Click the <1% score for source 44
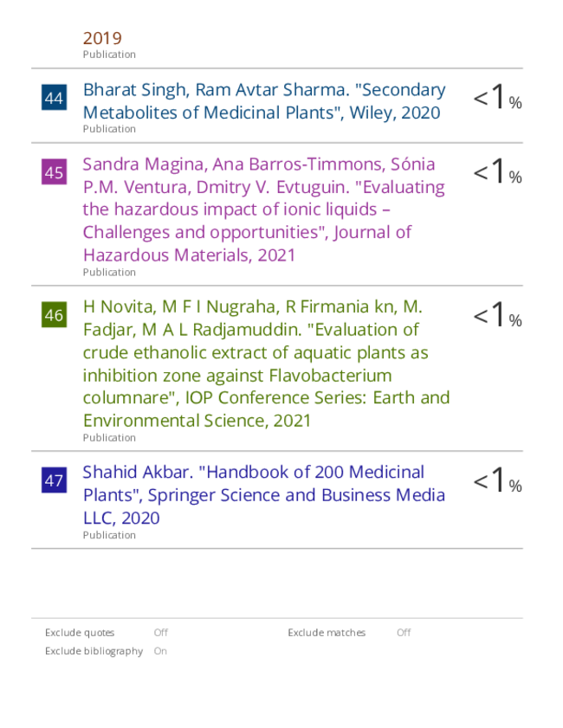This screenshot has height=728, width=563. coord(497,97)
